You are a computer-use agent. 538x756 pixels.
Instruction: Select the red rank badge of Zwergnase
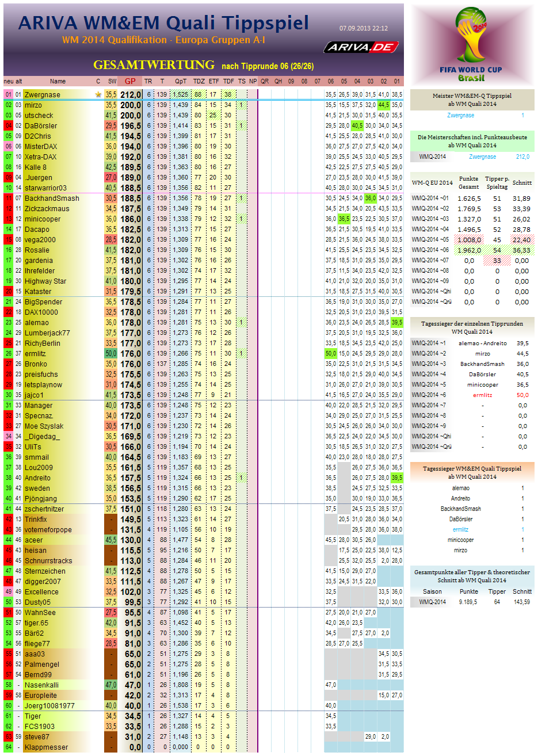pyautogui.click(x=8, y=93)
